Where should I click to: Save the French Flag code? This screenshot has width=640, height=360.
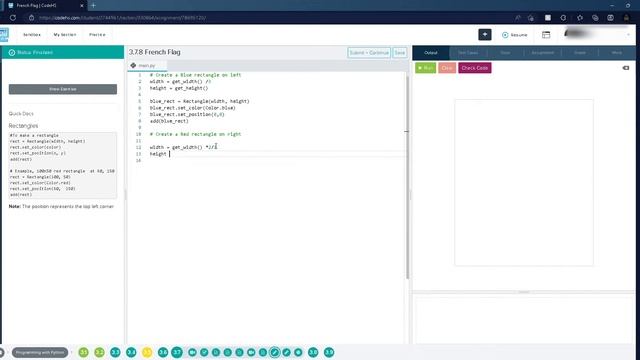[400, 53]
